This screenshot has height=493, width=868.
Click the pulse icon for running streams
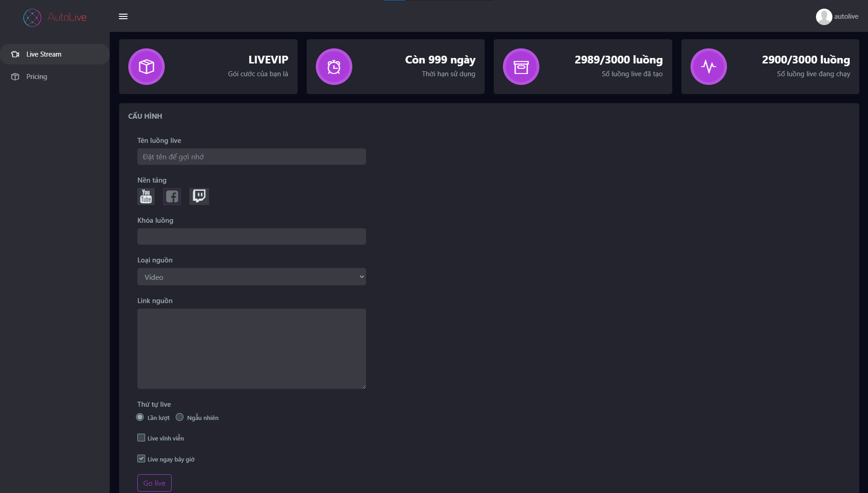[x=709, y=67]
